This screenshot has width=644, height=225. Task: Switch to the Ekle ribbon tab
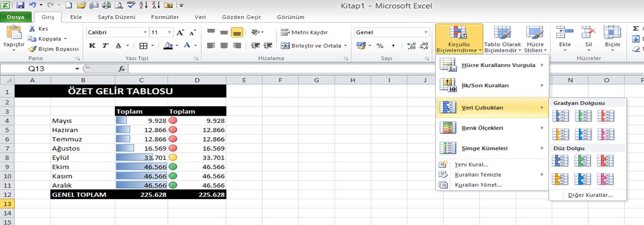(76, 17)
